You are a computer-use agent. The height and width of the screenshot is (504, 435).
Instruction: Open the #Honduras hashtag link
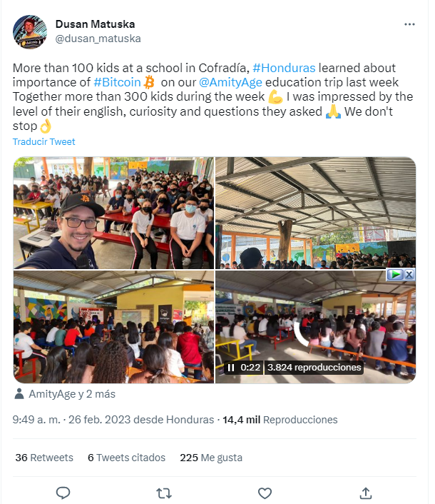[x=284, y=68]
